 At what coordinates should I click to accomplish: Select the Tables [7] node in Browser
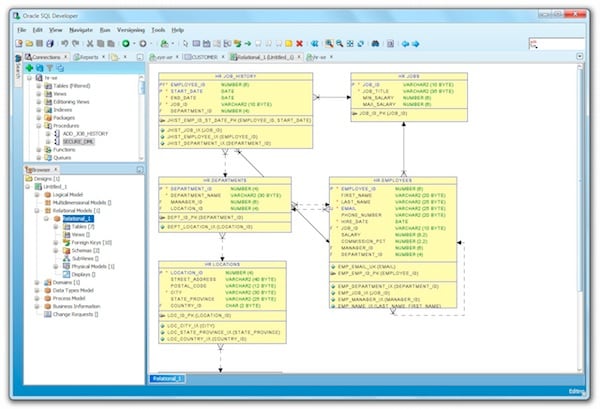83,226
